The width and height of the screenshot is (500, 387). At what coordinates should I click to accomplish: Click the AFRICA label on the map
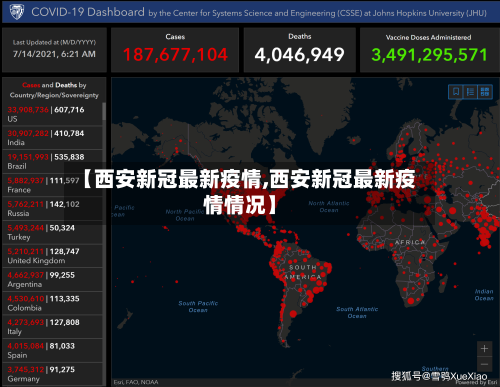click(x=410, y=242)
